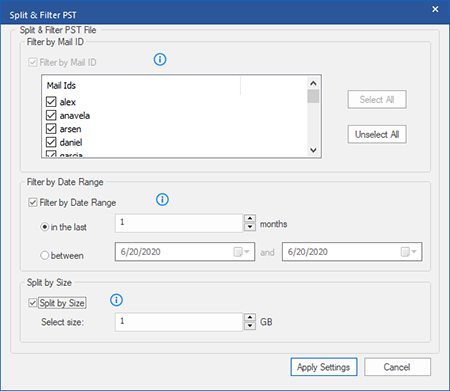Toggle the Filter by Mail ID checkbox

coord(33,62)
